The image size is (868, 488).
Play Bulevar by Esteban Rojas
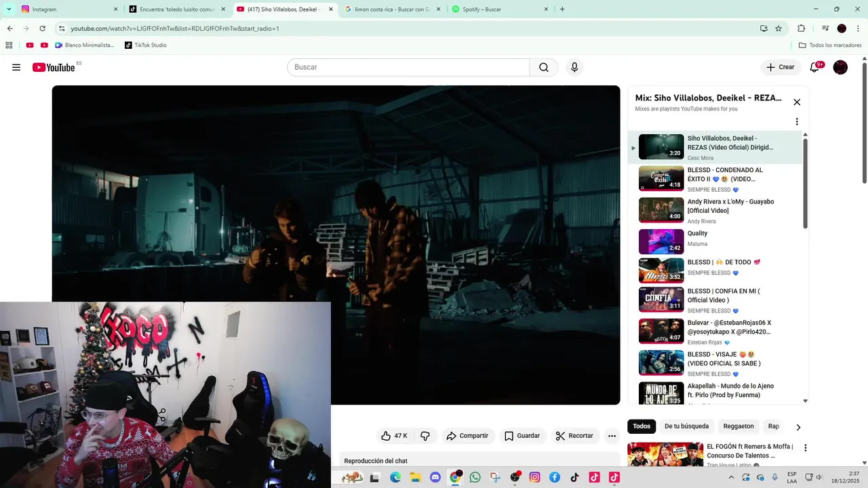click(715, 332)
